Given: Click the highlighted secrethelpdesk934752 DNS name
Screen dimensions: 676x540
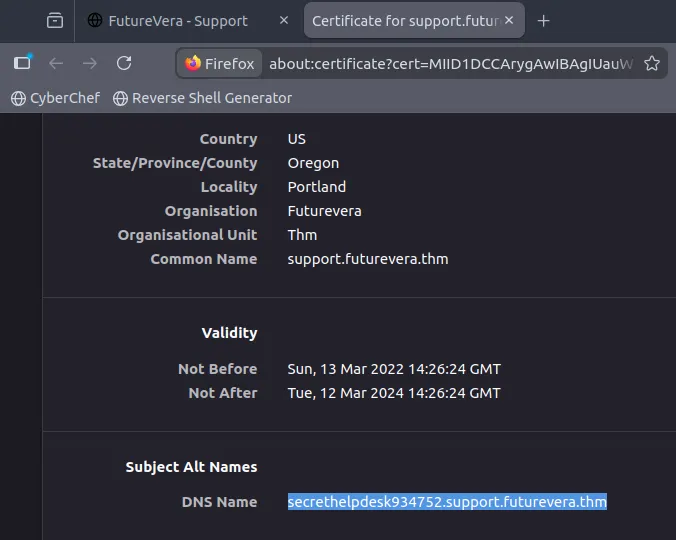Looking at the screenshot, I should tap(447, 502).
